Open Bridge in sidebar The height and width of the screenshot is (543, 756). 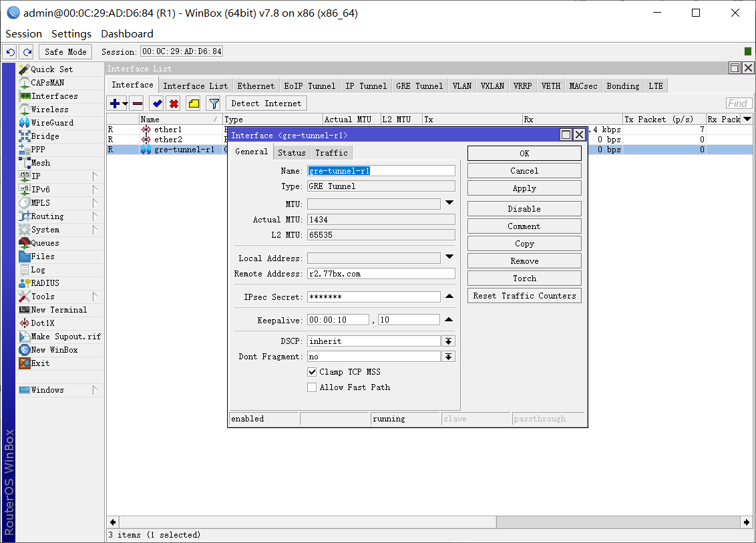tap(60, 136)
